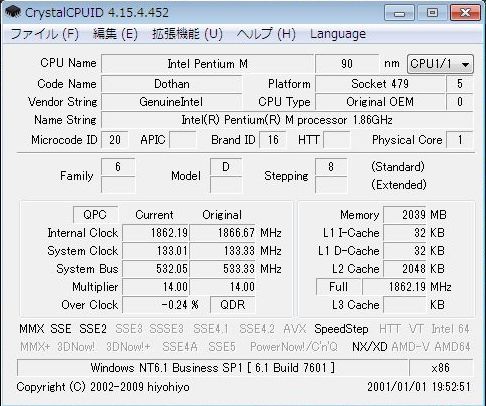Click the Code Name field Dothan
Image resolution: width=486 pixels, height=406 pixels.
pos(172,84)
